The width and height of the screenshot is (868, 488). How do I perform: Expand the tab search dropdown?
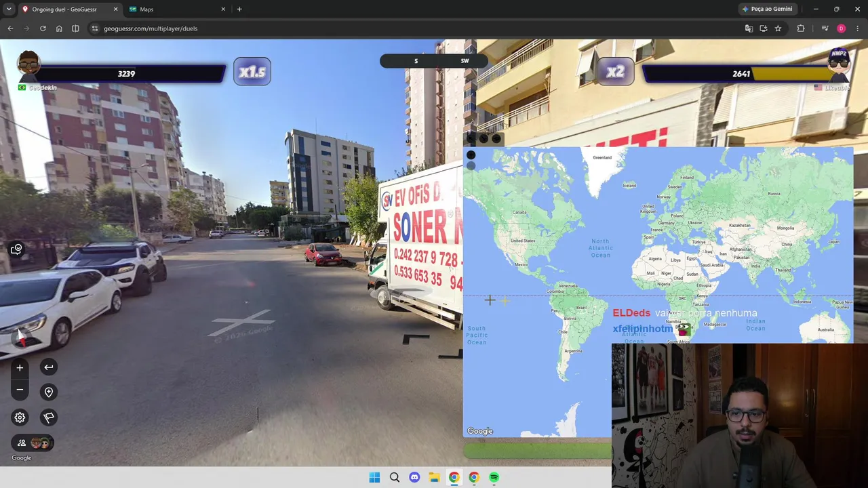point(9,9)
